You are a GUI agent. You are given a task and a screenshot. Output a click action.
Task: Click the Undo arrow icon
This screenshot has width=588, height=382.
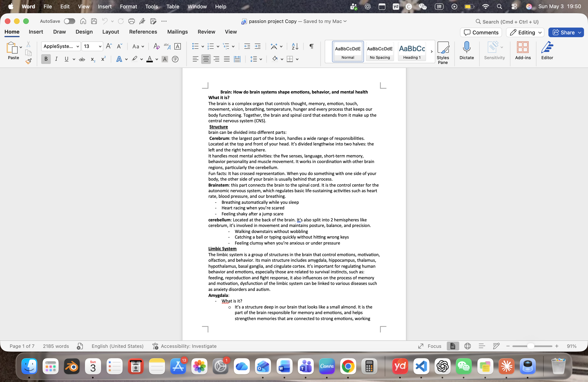[105, 21]
